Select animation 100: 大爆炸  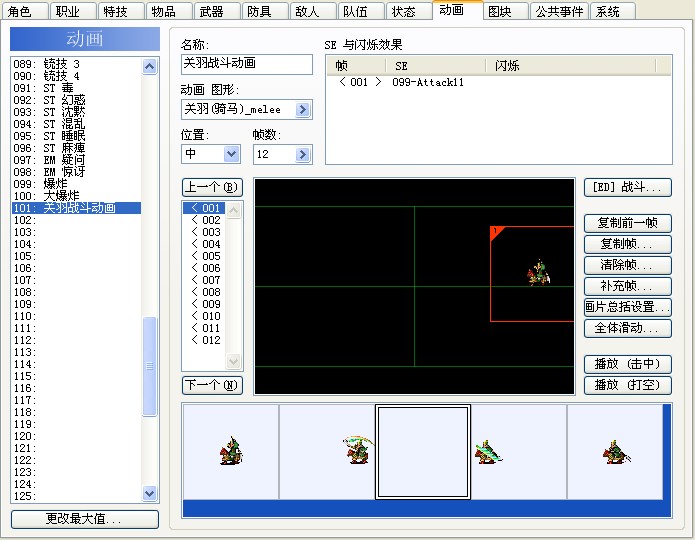point(76,196)
